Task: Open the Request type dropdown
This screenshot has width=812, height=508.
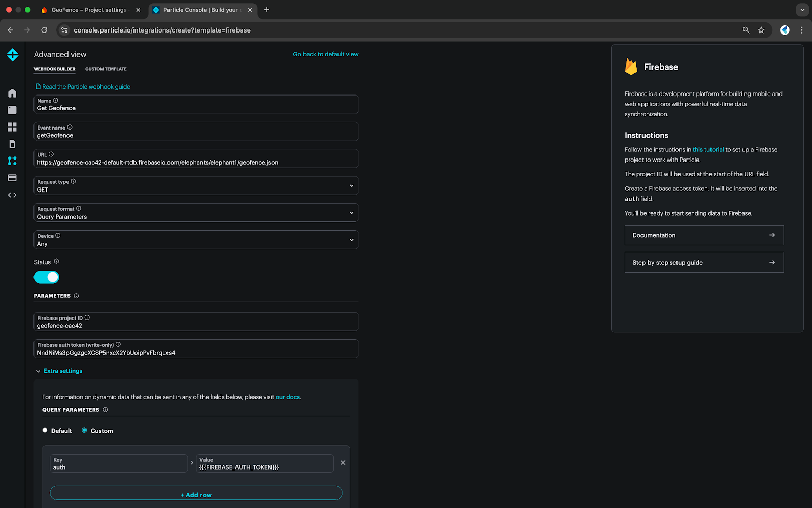Action: 196,186
